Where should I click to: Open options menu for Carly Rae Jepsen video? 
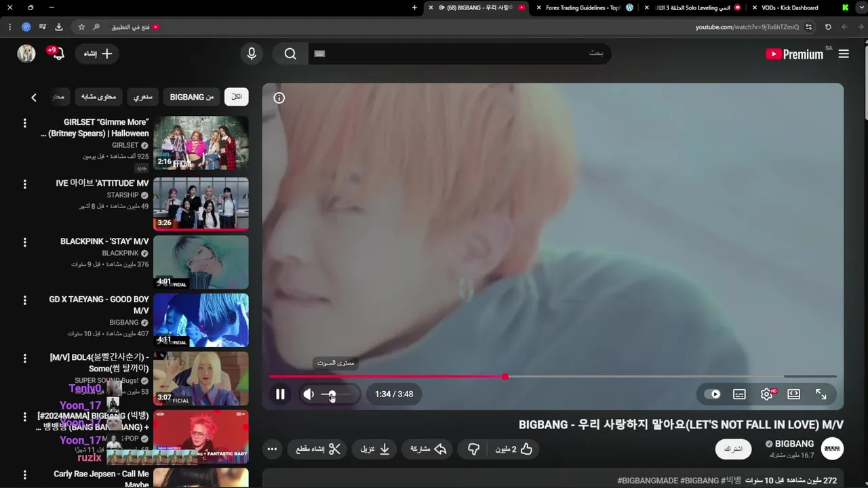tap(24, 475)
